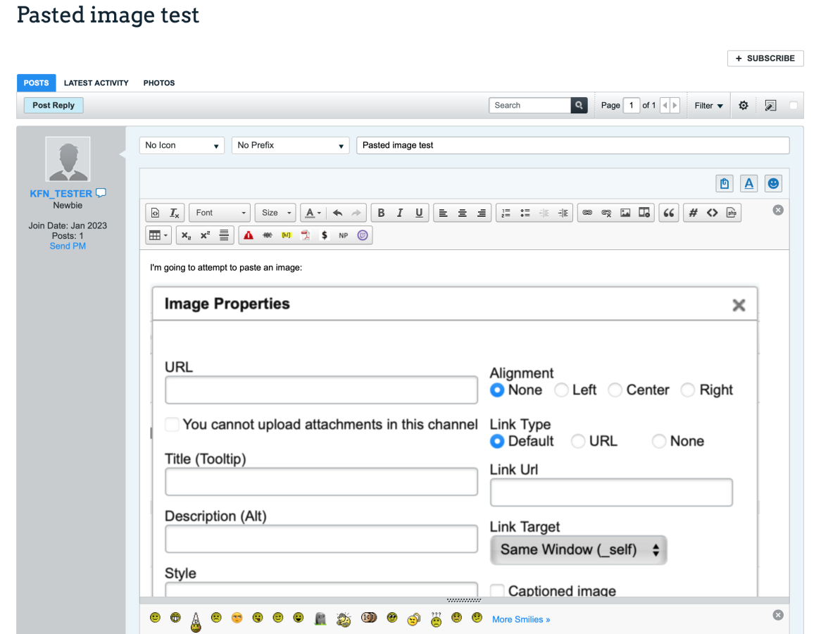Open the Link Target Same Window dropdown
Screen dimensions: 840x634
[579, 550]
